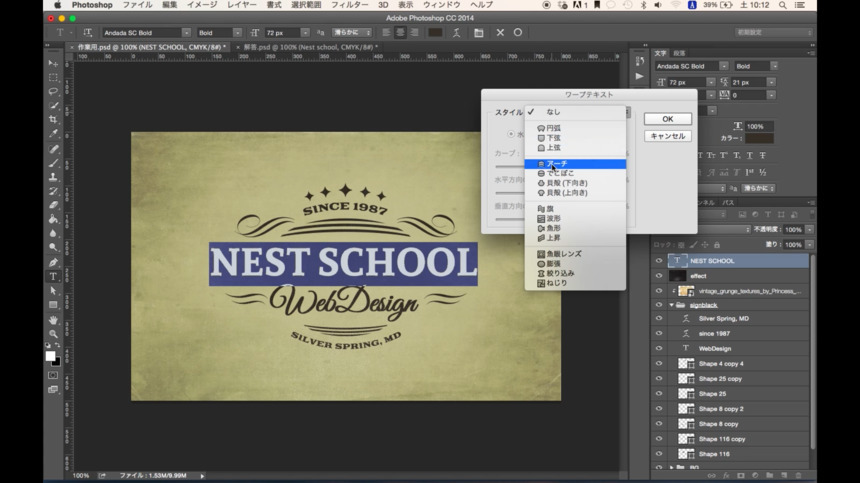Select the Path Selection tool
The image size is (860, 483).
(x=53, y=291)
